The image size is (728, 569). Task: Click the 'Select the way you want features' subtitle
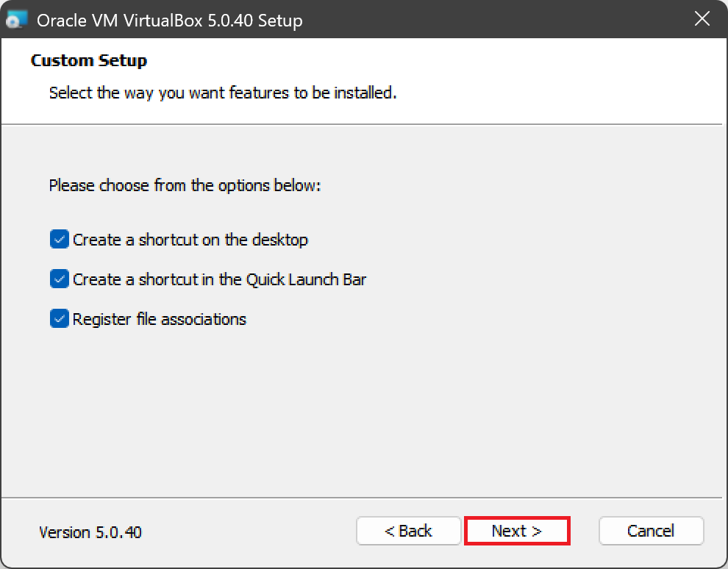222,93
